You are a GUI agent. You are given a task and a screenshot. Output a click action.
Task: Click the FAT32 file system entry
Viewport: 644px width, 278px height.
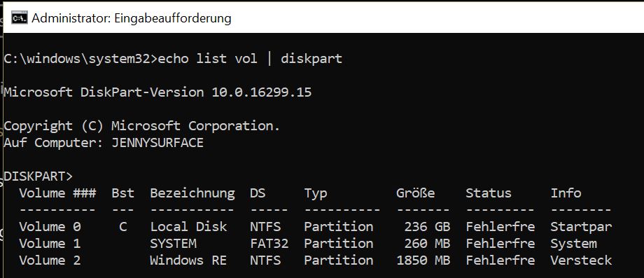click(x=269, y=244)
